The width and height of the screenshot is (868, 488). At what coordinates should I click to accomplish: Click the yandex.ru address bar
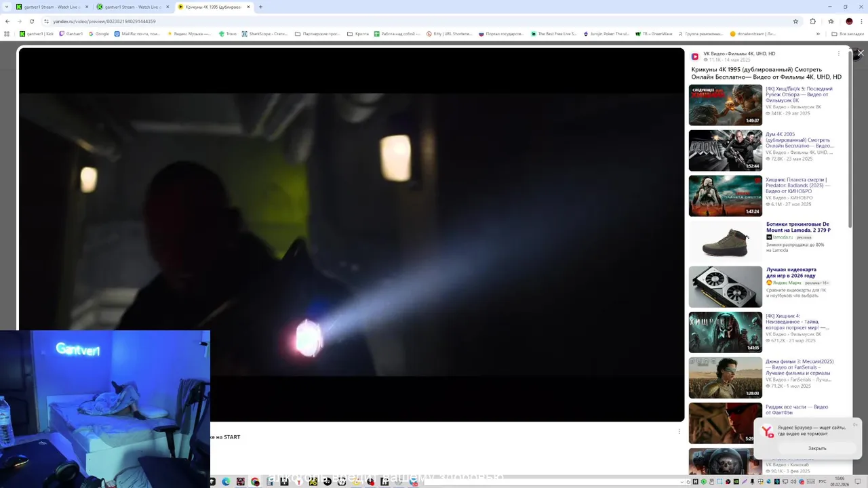coord(407,21)
